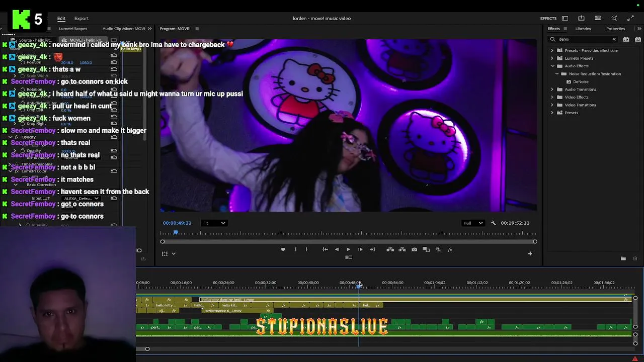Open the Full playback resolution dropdown
This screenshot has height=362, width=644.
point(473,223)
